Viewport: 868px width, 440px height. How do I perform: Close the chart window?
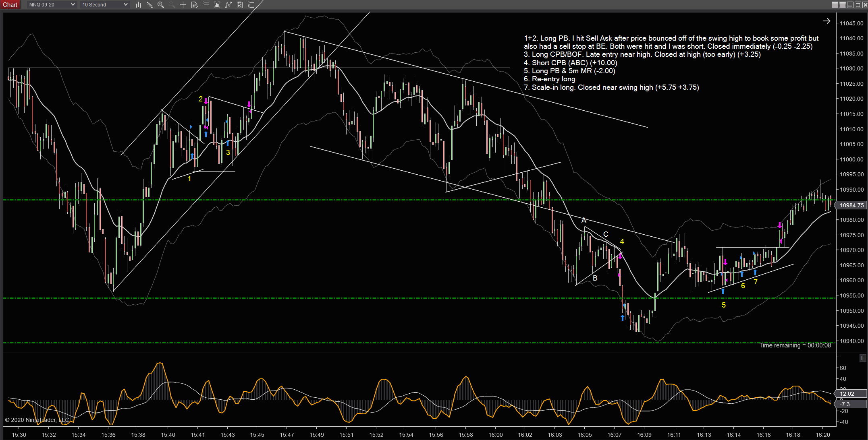(865, 5)
